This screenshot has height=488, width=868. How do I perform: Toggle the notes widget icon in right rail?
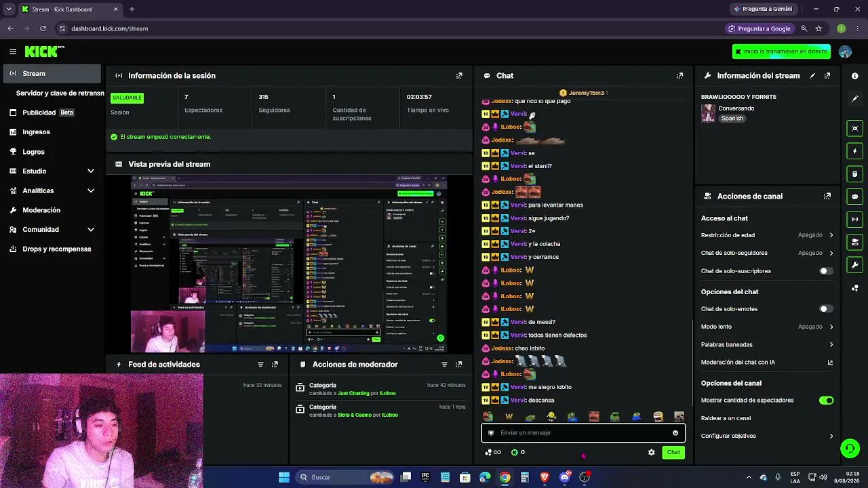pyautogui.click(x=854, y=174)
